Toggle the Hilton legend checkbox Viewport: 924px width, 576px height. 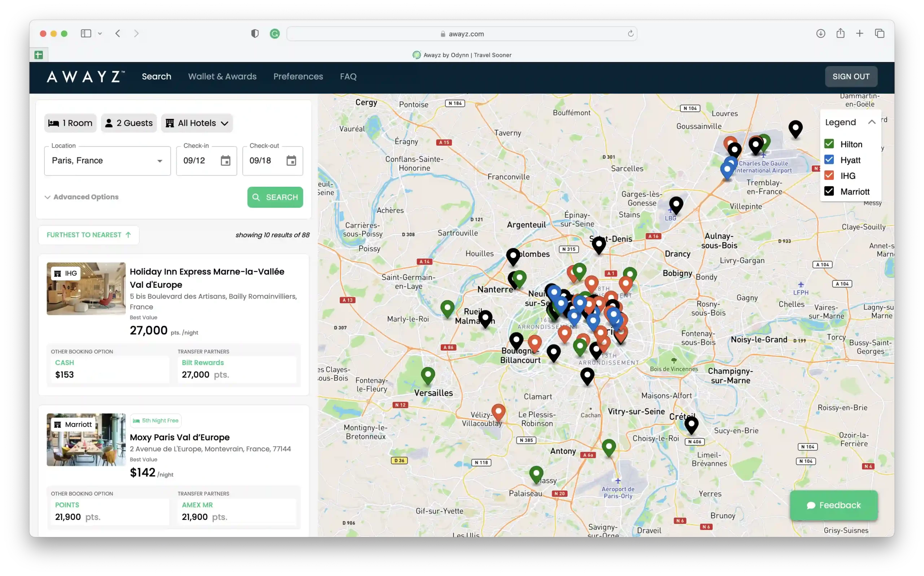[829, 144]
